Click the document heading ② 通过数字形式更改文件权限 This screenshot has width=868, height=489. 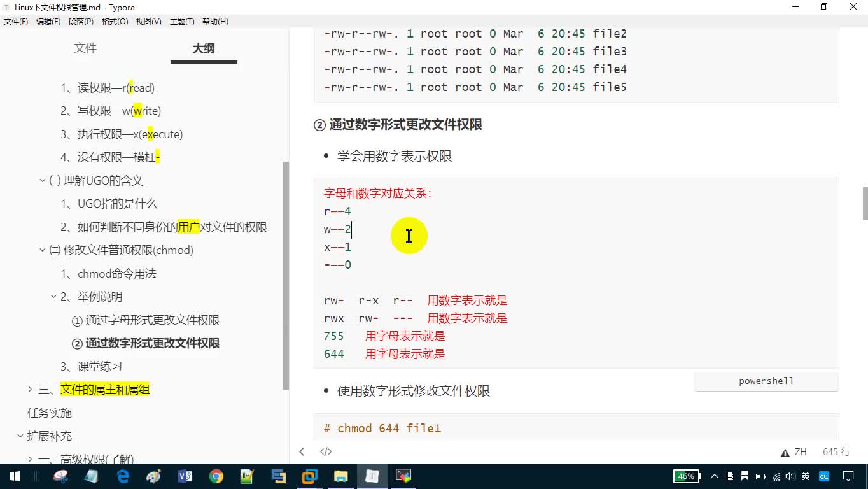(398, 125)
